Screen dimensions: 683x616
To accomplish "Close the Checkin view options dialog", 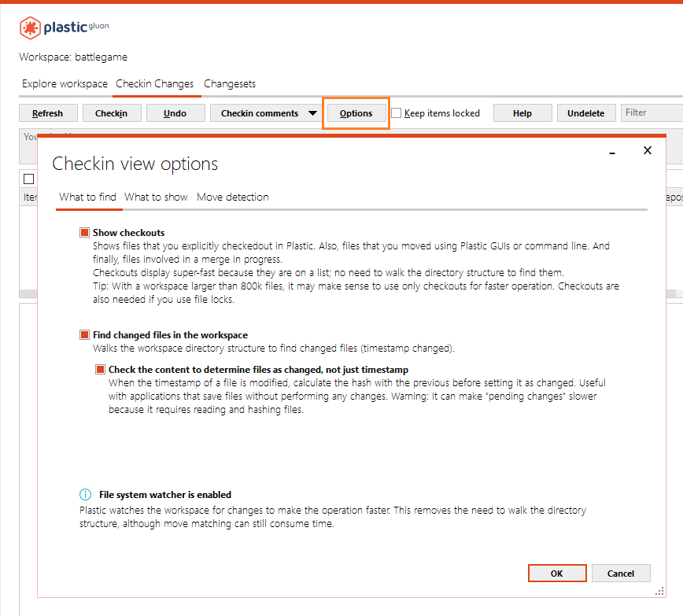I will click(x=648, y=150).
